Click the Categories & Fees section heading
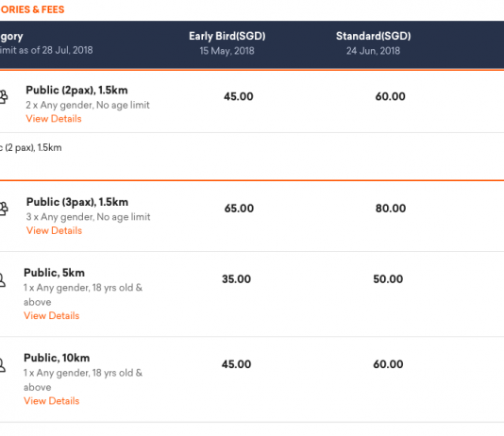Viewport: 504px width, 436px height. (x=32, y=9)
